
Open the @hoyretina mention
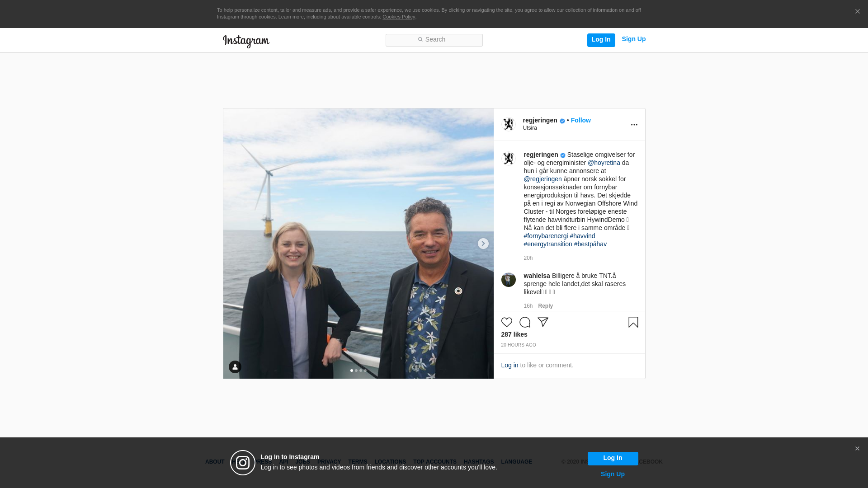pyautogui.click(x=604, y=163)
